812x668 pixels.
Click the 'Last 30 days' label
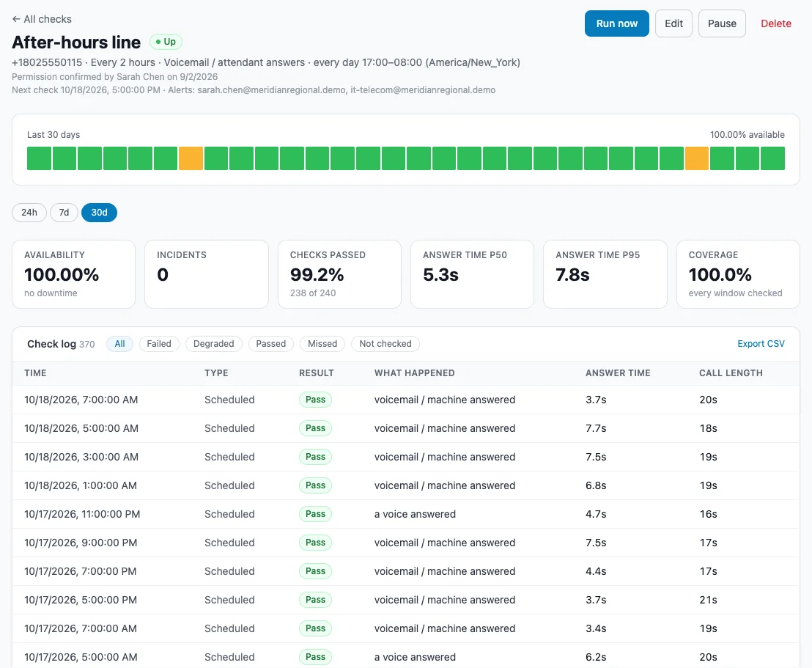coord(53,135)
